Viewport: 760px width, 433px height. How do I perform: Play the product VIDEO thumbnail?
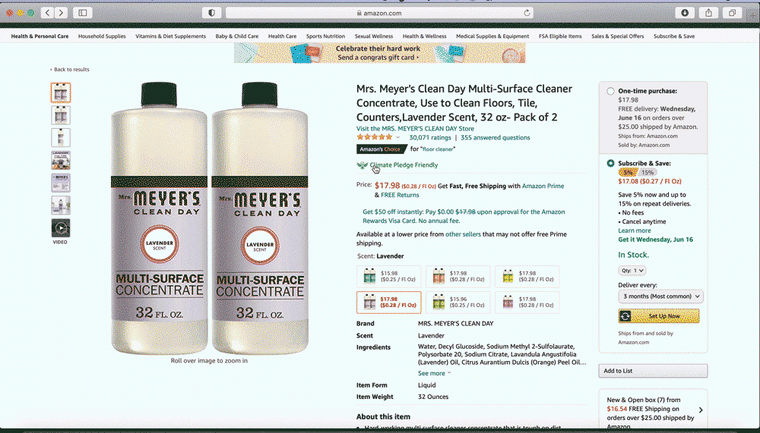61,228
